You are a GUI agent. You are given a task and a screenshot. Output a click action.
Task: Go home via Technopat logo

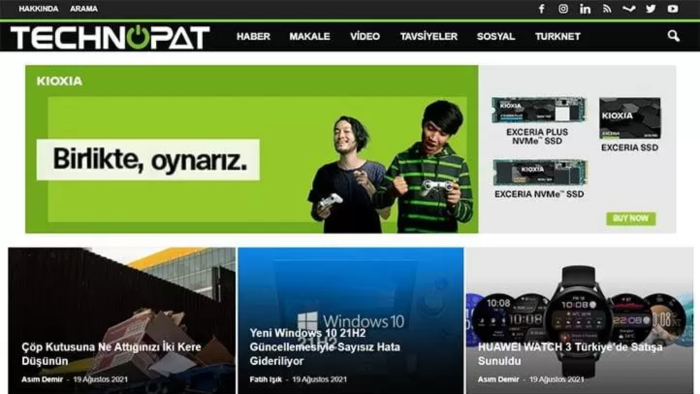(x=110, y=37)
